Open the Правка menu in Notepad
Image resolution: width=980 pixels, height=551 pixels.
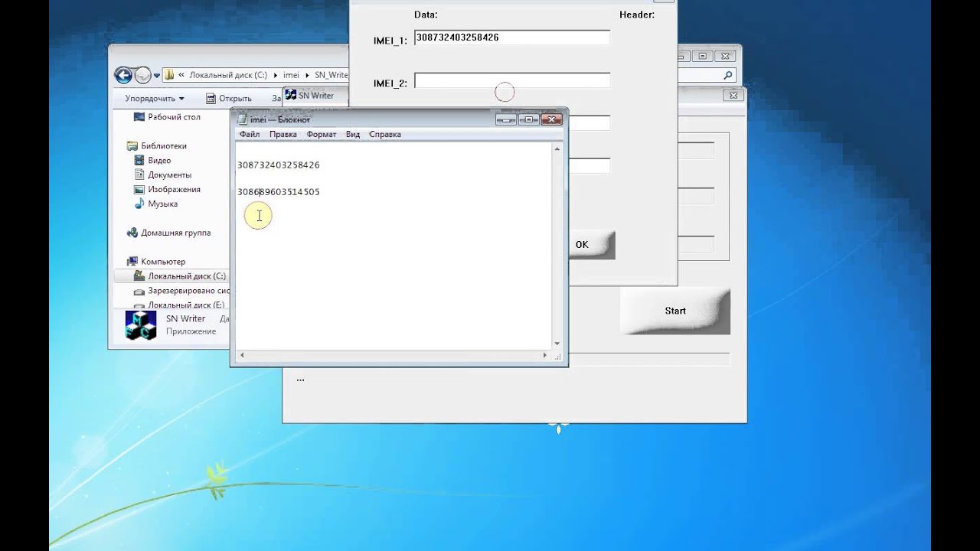tap(283, 134)
